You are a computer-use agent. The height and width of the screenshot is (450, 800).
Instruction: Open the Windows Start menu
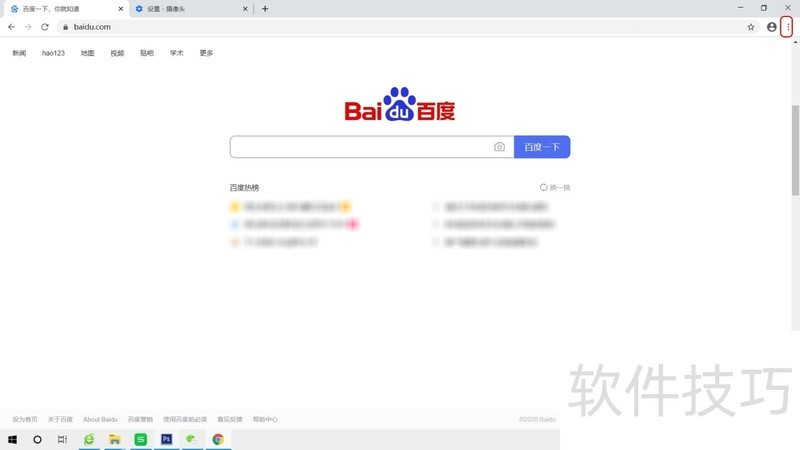[x=12, y=439]
